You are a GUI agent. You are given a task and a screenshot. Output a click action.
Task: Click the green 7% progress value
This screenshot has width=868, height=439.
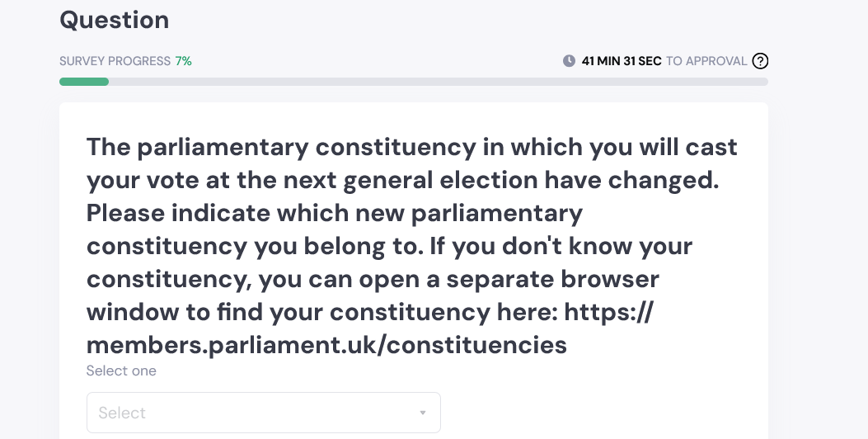183,61
